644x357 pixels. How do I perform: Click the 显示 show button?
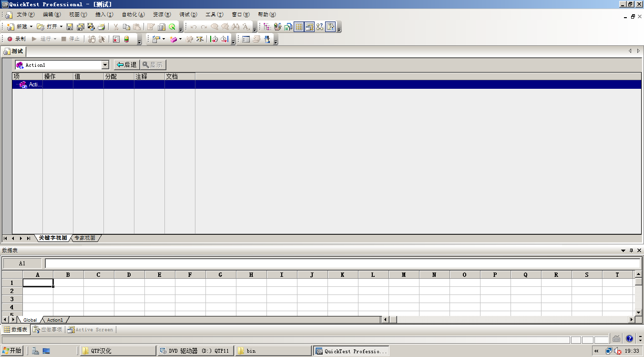153,65
